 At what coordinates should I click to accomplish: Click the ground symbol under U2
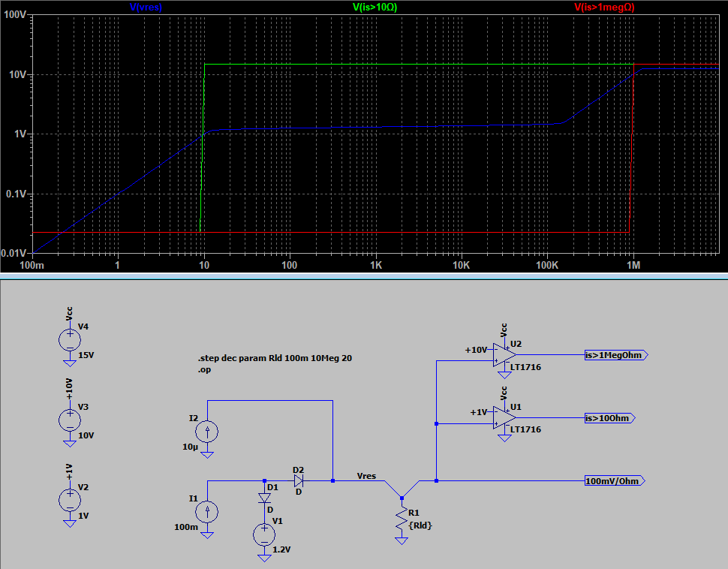pos(504,375)
